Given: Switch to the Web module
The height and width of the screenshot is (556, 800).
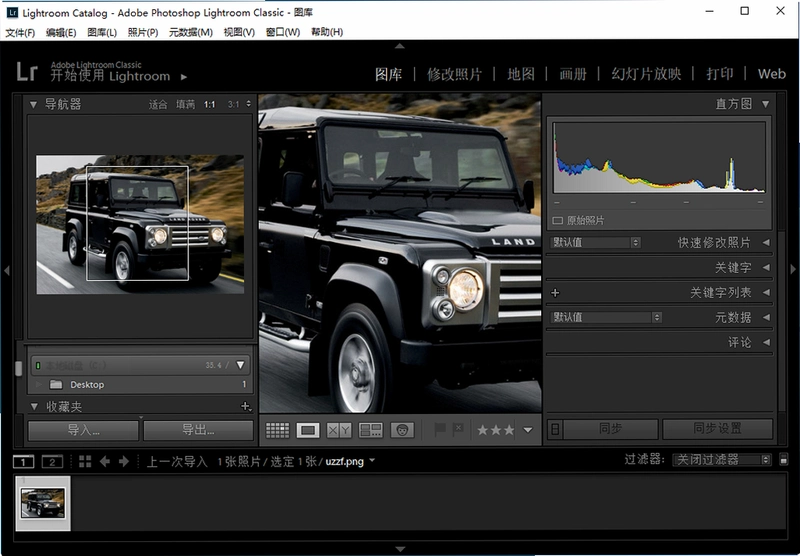Looking at the screenshot, I should pyautogui.click(x=771, y=74).
